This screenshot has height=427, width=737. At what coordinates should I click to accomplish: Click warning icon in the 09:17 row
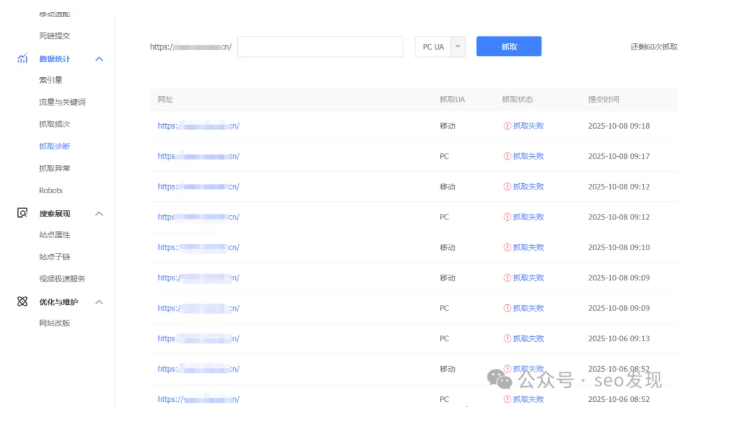(507, 156)
